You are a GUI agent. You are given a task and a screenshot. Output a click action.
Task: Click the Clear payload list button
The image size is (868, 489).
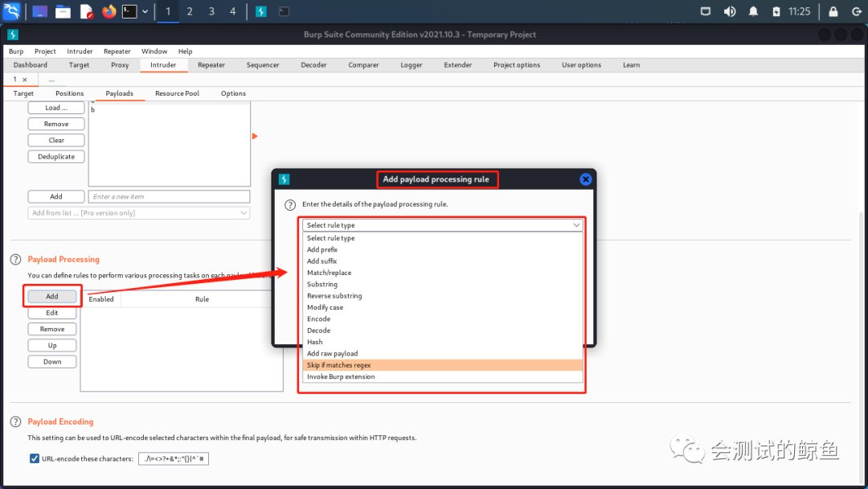coord(56,140)
